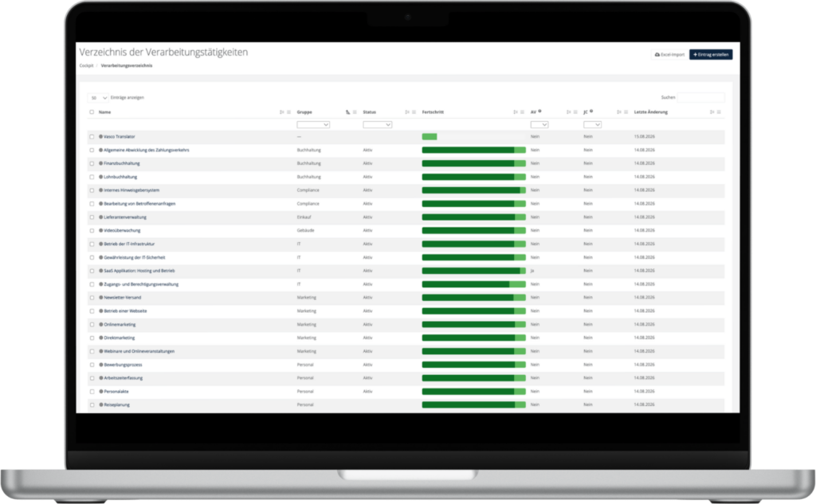This screenshot has height=504, width=816.
Task: Open the AV filter dropdown
Action: [x=539, y=125]
